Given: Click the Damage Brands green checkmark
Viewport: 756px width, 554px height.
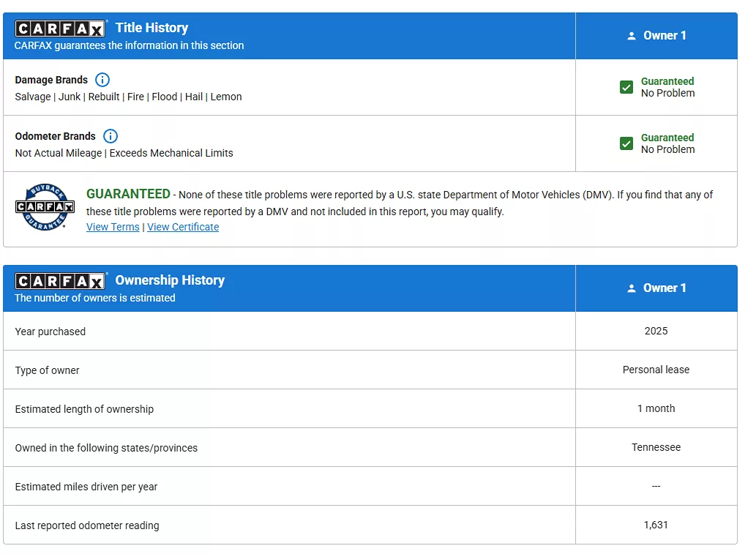Looking at the screenshot, I should [x=626, y=87].
